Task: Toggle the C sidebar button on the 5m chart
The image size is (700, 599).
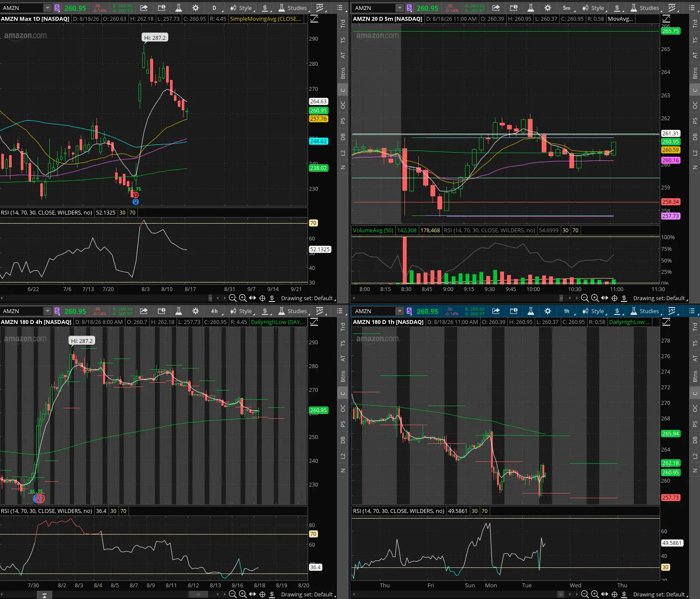Action: [695, 90]
